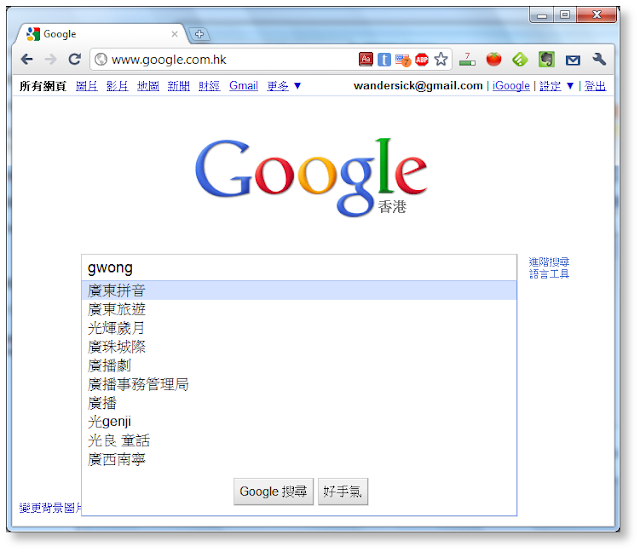Check mail via the envelope extension icon
This screenshot has height=552, width=640.
click(573, 60)
